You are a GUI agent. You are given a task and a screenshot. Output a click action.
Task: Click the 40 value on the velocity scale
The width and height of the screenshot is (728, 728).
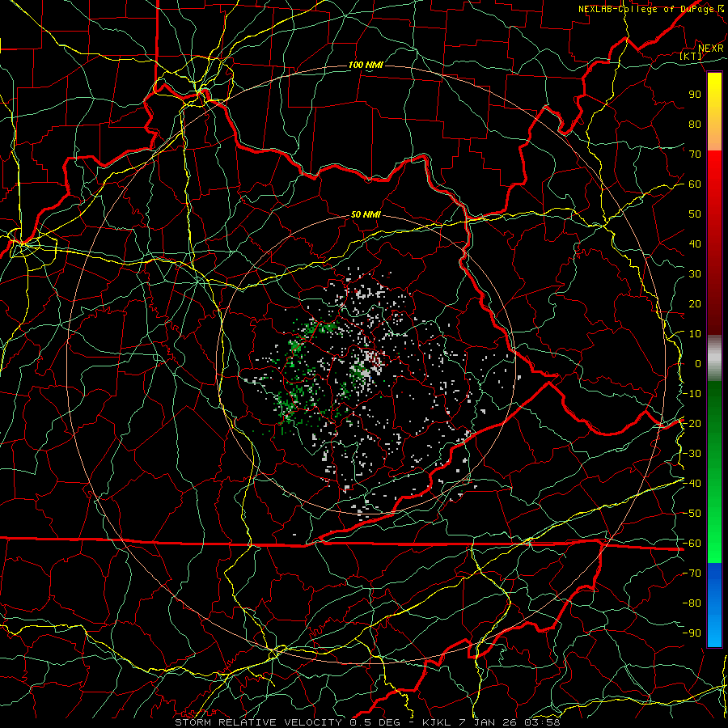pyautogui.click(x=695, y=243)
